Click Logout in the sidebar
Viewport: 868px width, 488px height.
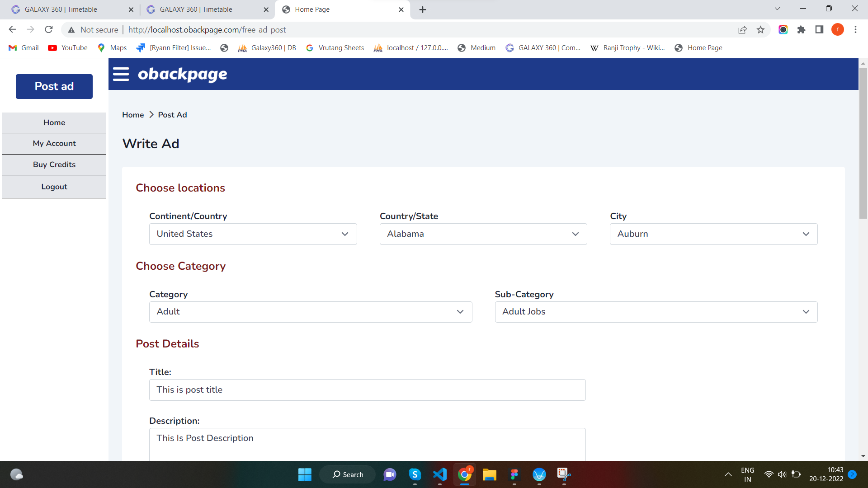[54, 187]
